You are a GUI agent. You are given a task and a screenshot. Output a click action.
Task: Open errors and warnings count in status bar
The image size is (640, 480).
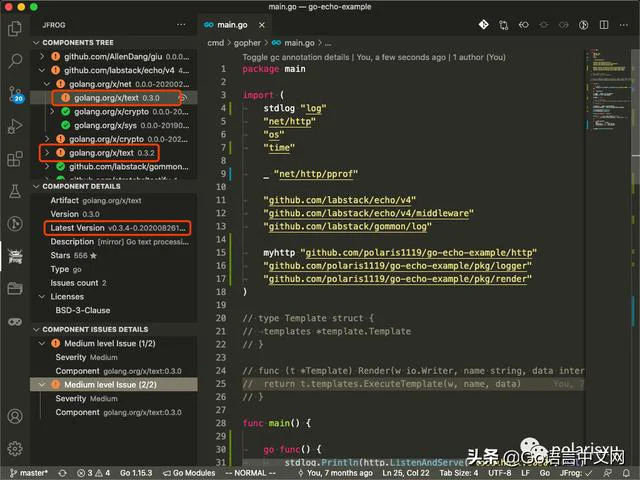[93, 473]
